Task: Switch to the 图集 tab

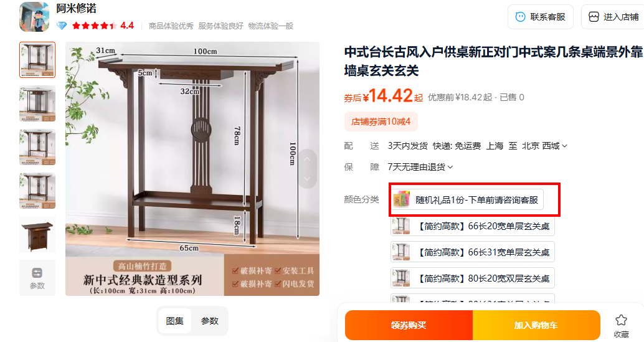Action: pyautogui.click(x=175, y=321)
